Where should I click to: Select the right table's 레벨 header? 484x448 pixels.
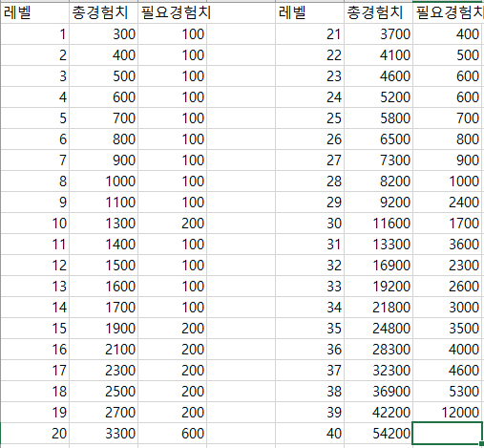pyautogui.click(x=309, y=13)
